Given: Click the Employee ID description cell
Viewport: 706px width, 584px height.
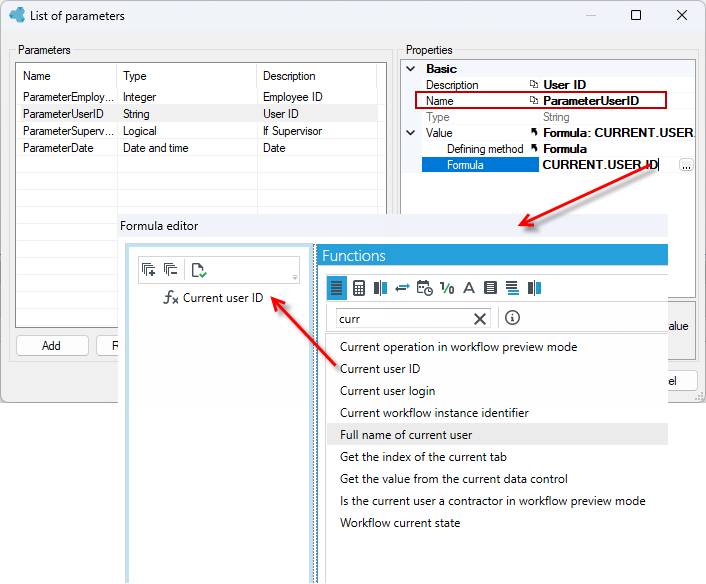Looking at the screenshot, I should tap(292, 97).
